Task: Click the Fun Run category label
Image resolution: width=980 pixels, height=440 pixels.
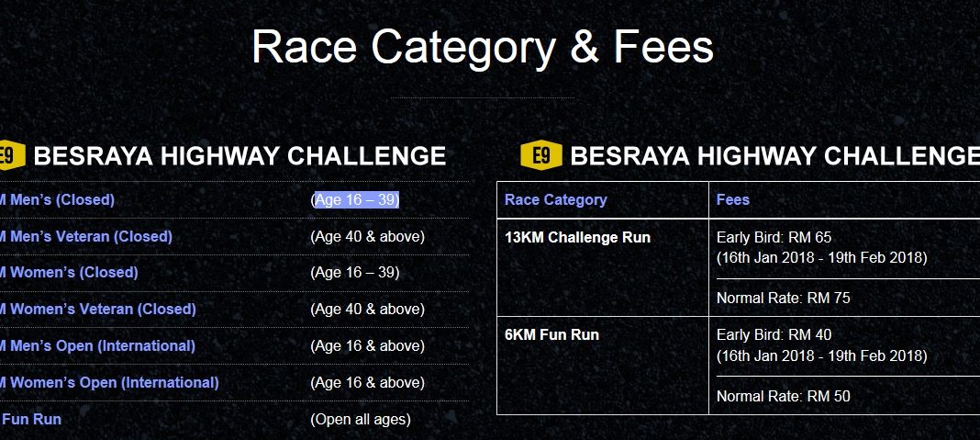Action: pyautogui.click(x=31, y=420)
